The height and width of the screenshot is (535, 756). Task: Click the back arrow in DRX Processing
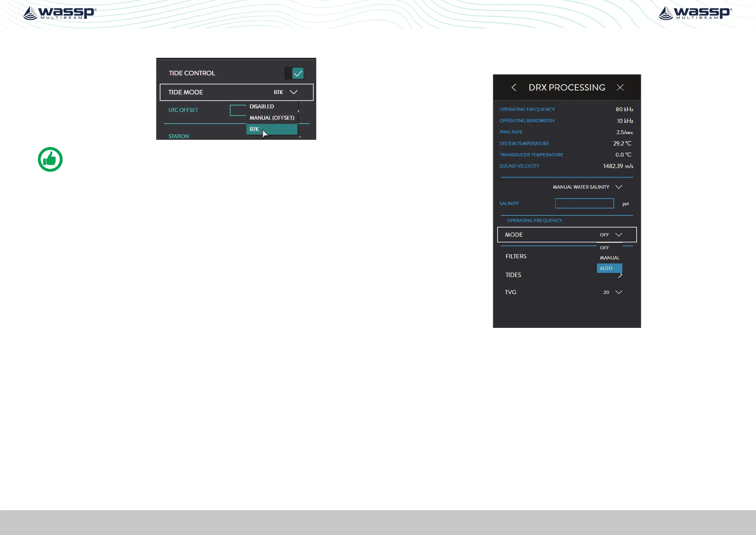pyautogui.click(x=514, y=88)
